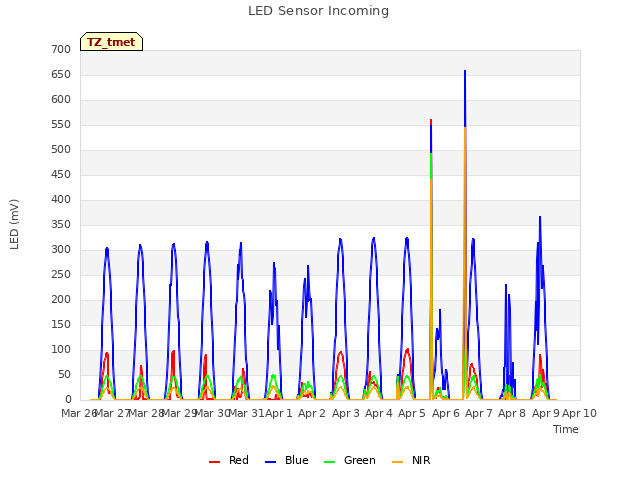Viewport: 640px width, 480px height.
Task: Click the 50 y-axis tick label
Action: coord(64,375)
